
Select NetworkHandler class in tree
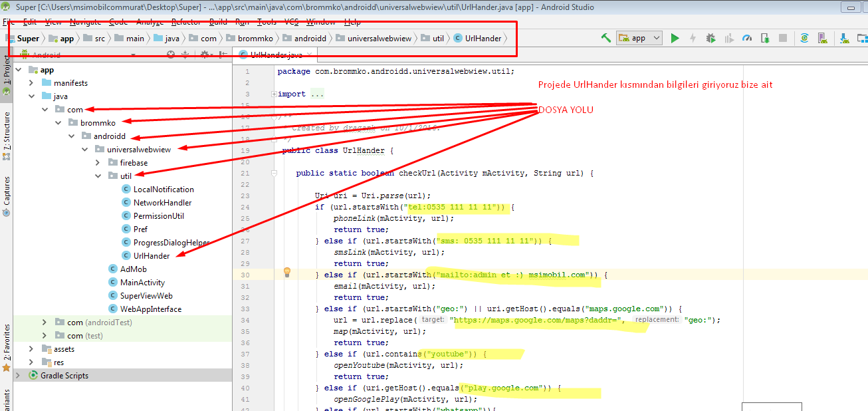click(x=156, y=203)
